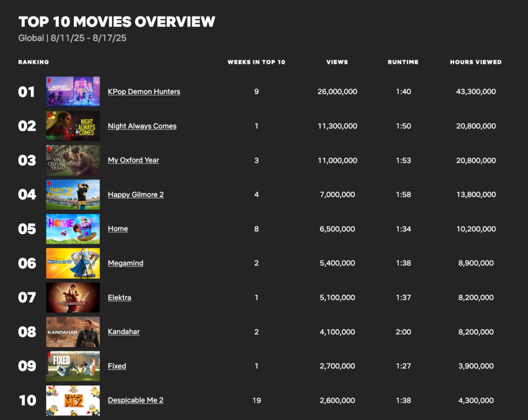The width and height of the screenshot is (528, 420).
Task: Select the Happy Gilmore 2 title link
Action: click(x=136, y=195)
